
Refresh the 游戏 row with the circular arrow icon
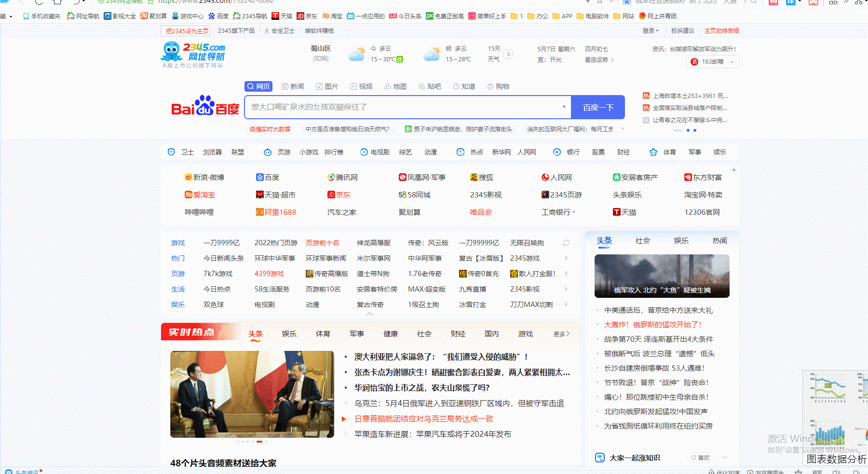(x=566, y=243)
